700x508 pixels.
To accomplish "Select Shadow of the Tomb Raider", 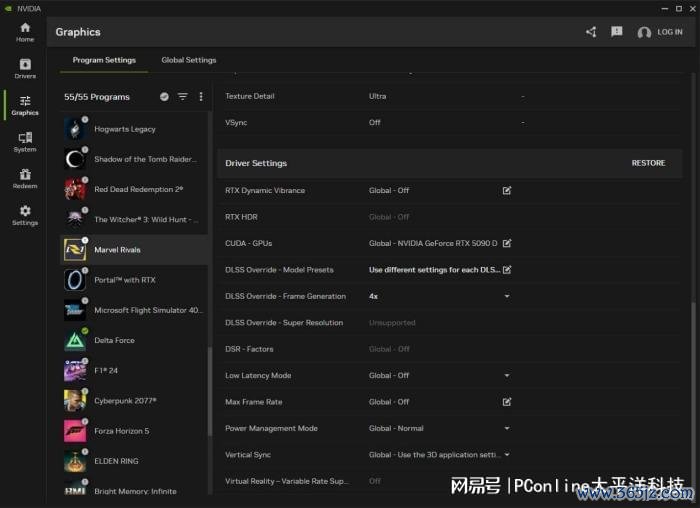I will point(134,159).
